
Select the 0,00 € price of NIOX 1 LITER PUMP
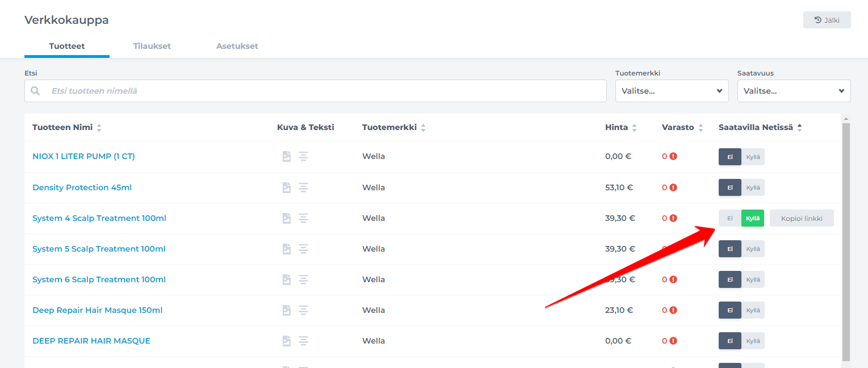tap(618, 156)
